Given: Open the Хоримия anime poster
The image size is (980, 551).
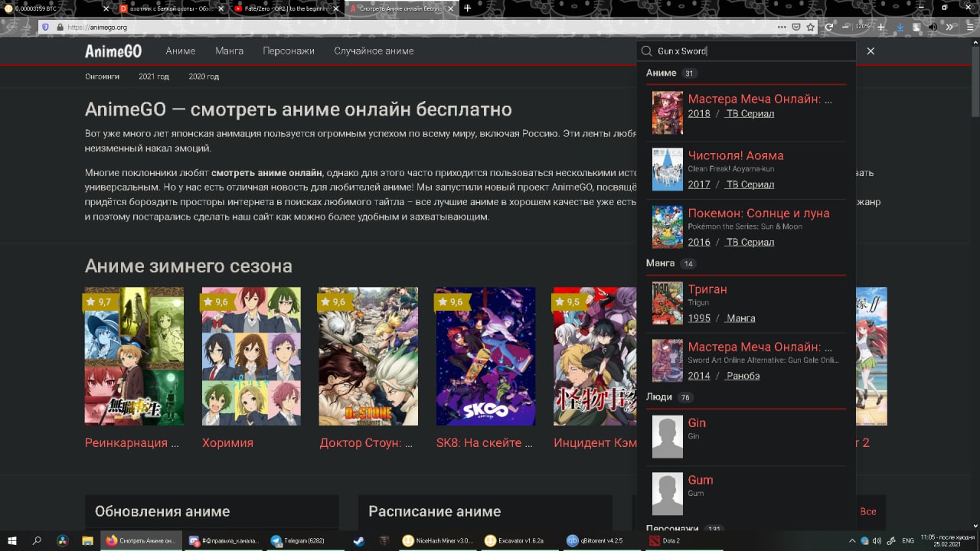Looking at the screenshot, I should (251, 356).
